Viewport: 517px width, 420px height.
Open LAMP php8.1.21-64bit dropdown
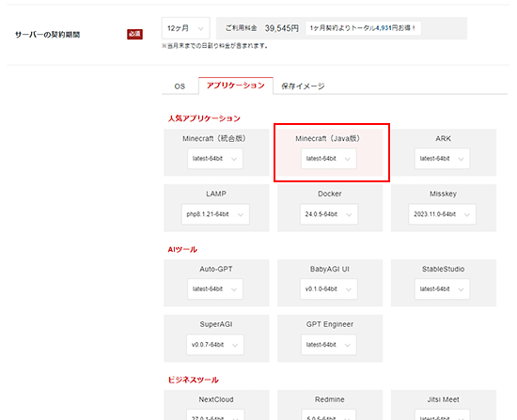[215, 214]
